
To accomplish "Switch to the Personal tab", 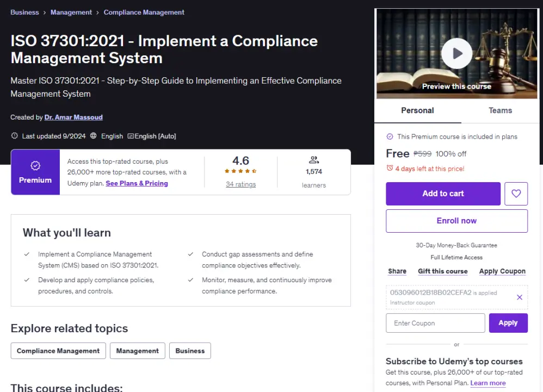I will click(417, 111).
